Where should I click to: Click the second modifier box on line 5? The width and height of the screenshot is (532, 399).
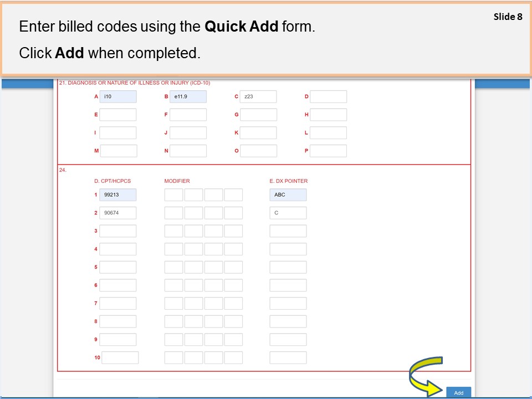coord(193,267)
